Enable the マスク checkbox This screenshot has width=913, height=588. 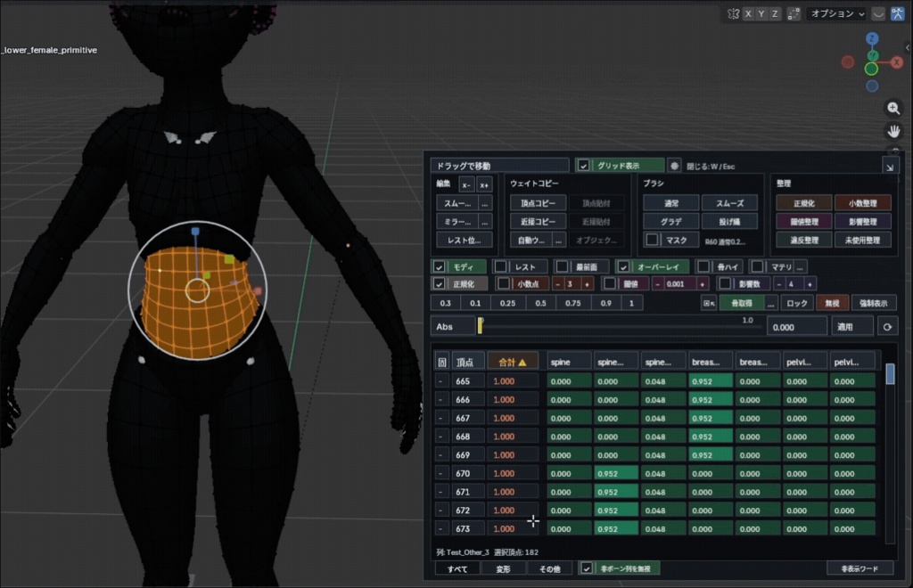pyautogui.click(x=652, y=240)
